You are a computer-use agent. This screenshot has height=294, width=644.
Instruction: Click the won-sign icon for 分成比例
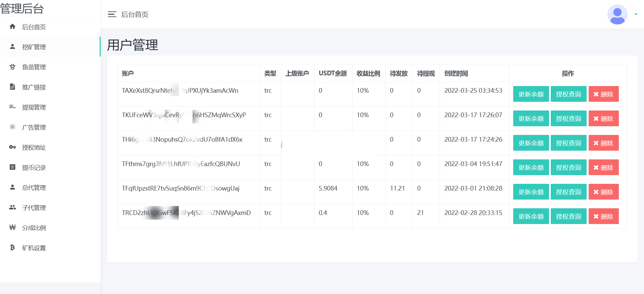[x=12, y=227]
